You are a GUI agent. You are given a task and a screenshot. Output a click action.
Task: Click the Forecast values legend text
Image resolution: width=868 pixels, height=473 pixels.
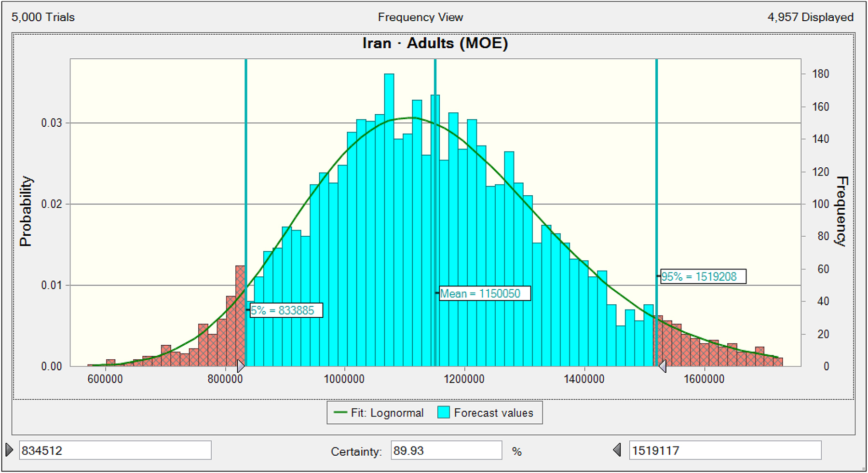(493, 413)
